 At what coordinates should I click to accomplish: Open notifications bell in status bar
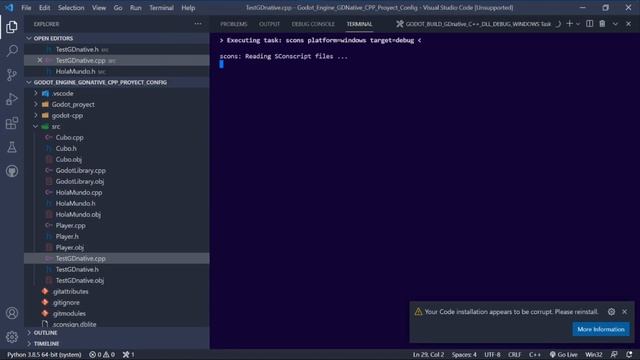[x=629, y=355]
